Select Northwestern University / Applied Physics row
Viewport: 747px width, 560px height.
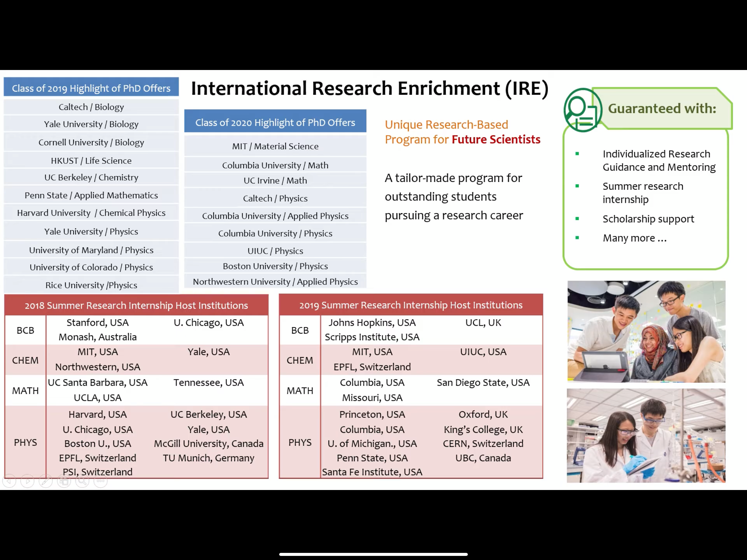point(275,281)
